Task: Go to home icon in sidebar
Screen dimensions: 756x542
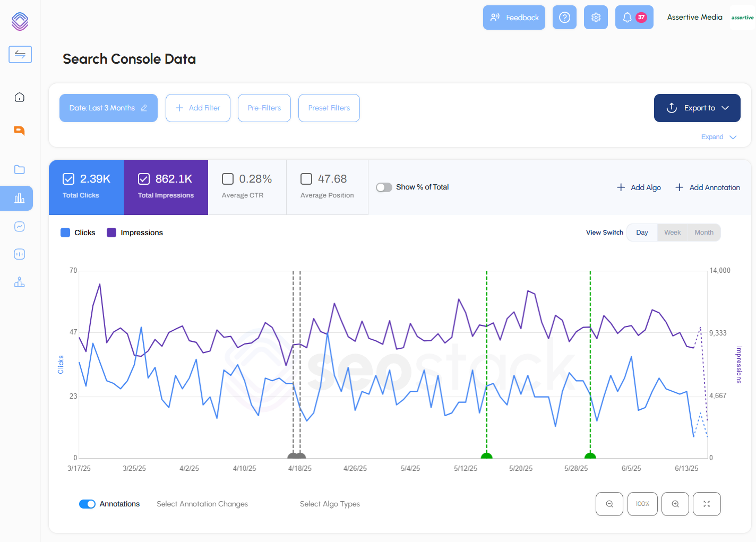Action: pos(20,97)
